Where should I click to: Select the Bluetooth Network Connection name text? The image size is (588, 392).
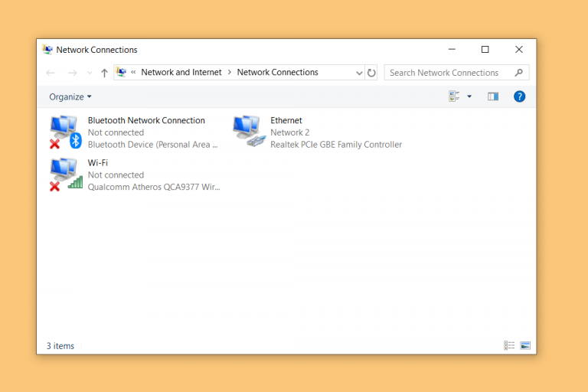tap(146, 120)
